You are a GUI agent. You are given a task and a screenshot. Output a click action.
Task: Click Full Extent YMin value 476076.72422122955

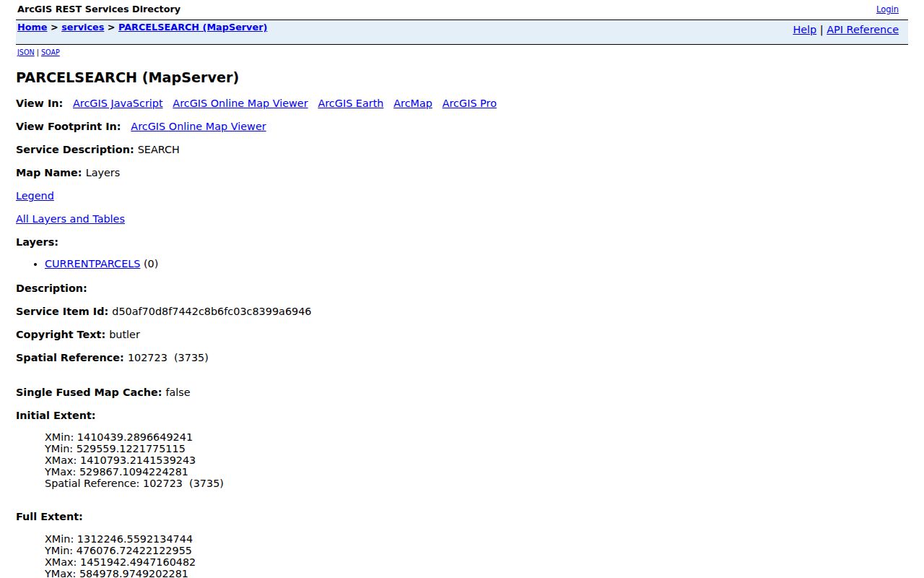coord(134,551)
